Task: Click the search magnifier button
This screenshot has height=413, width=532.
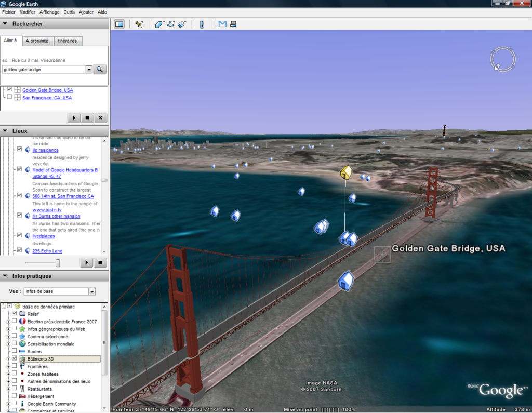Action: coord(100,69)
